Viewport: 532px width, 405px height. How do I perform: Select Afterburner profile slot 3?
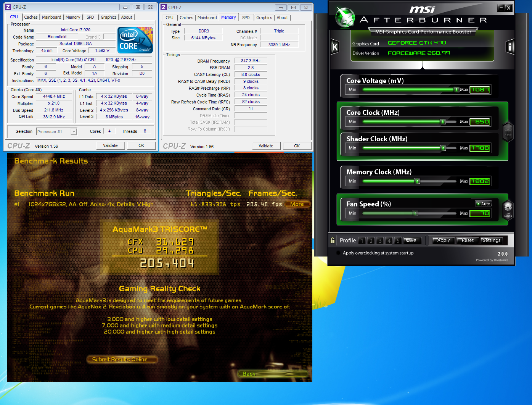coord(380,240)
